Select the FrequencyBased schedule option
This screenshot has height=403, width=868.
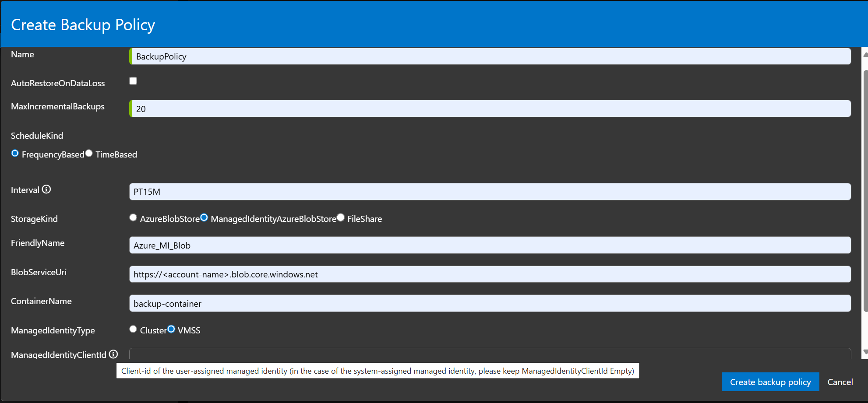click(14, 153)
